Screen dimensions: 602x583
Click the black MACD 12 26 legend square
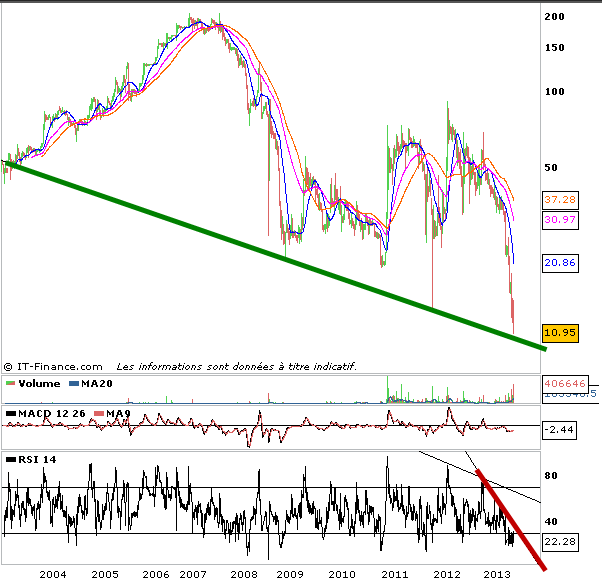point(10,413)
